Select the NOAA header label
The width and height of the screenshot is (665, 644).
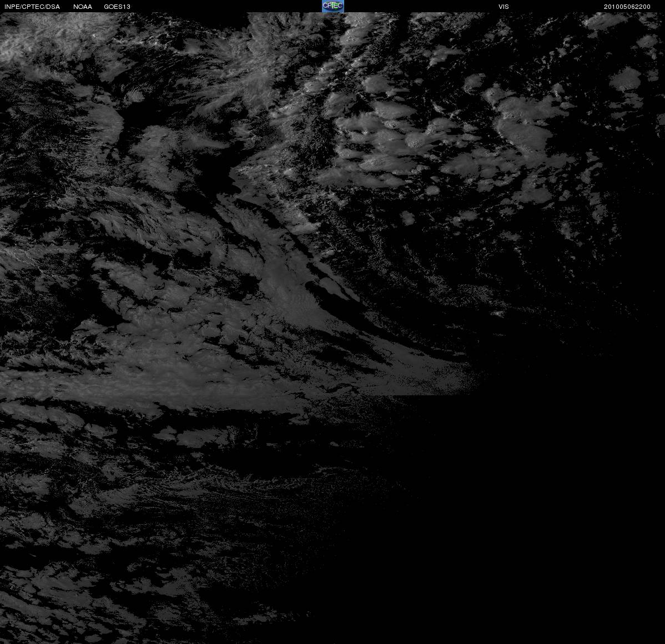[83, 7]
